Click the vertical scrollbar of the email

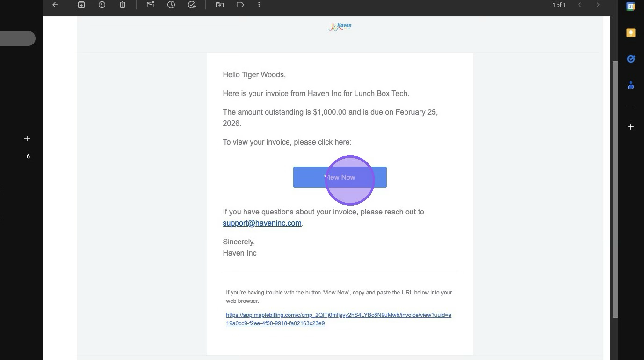pyautogui.click(x=615, y=187)
